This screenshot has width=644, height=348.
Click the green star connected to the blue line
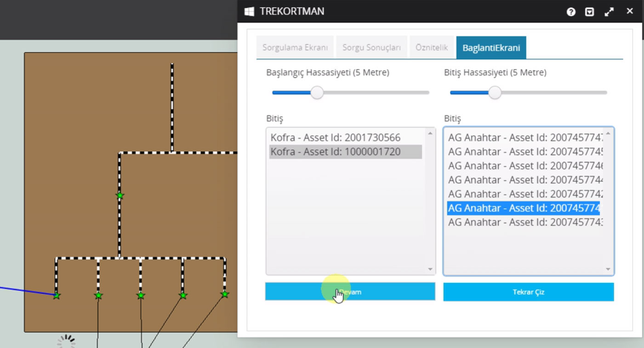pos(57,296)
